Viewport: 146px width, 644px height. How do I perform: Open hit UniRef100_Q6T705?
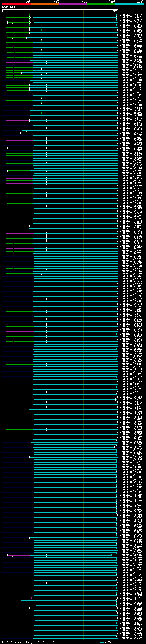click(131, 27)
